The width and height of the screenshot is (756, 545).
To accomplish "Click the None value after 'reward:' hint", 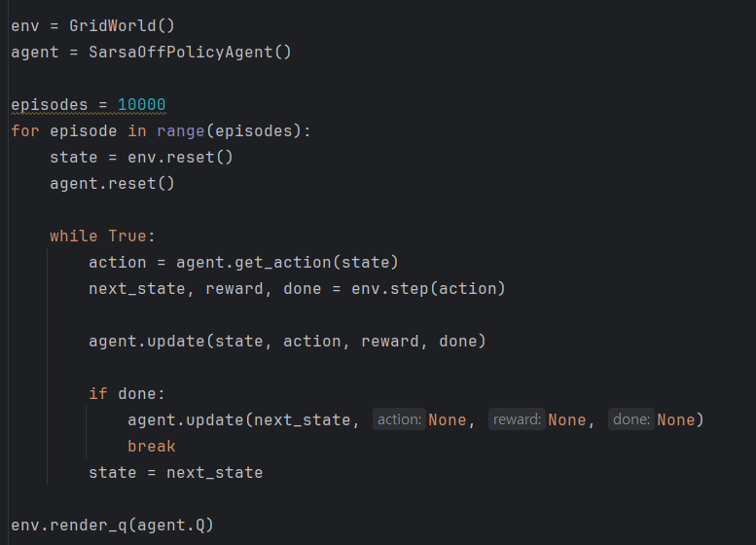I will 566,419.
